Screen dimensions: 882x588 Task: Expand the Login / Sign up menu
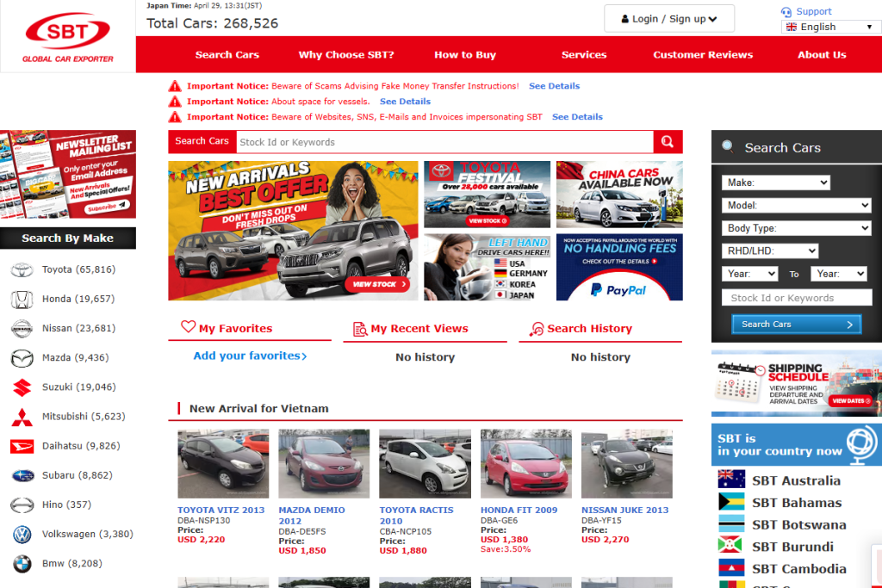point(669,19)
